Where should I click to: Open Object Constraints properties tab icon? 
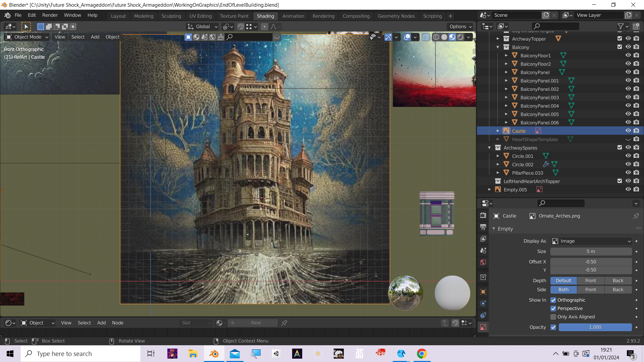pos(483,315)
